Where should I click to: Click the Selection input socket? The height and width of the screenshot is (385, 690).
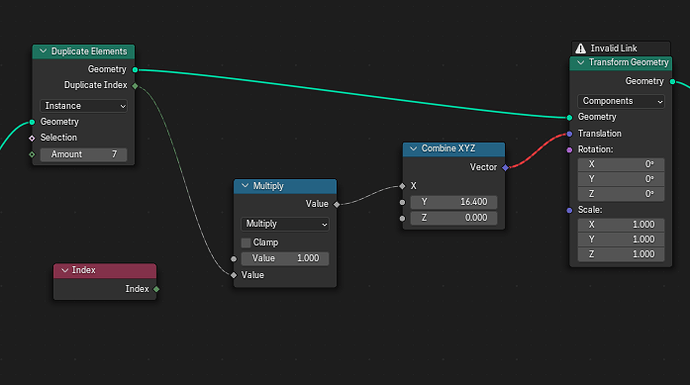point(32,138)
